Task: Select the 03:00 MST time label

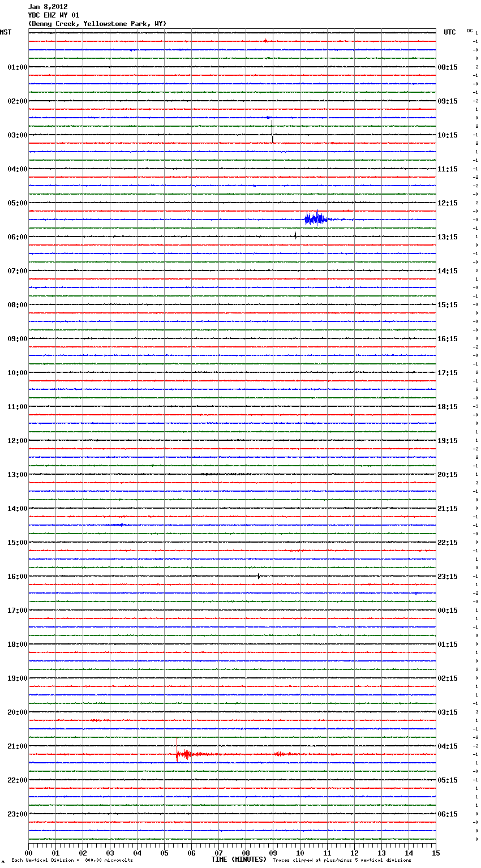Action: pyautogui.click(x=18, y=135)
